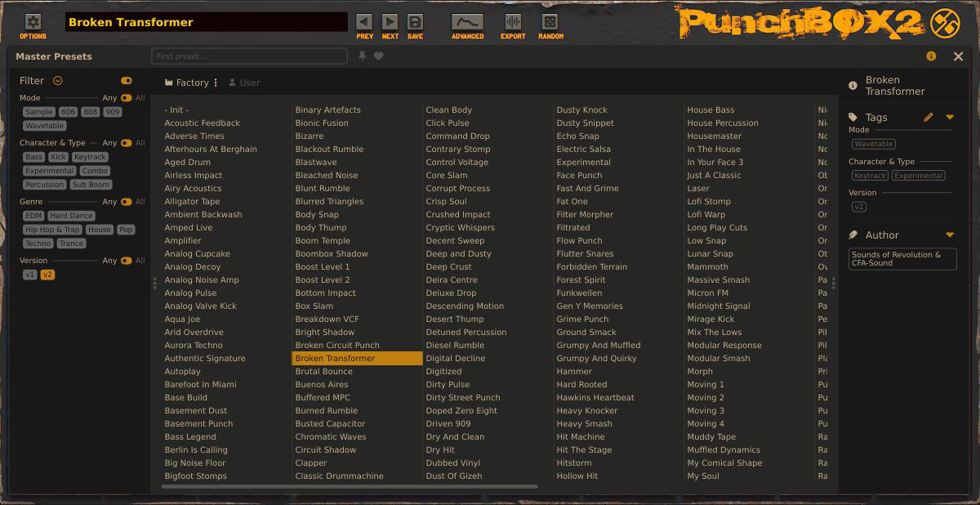Select the Hip Hop & Trap genre tag
Image resolution: width=980 pixels, height=505 pixels.
pos(52,230)
